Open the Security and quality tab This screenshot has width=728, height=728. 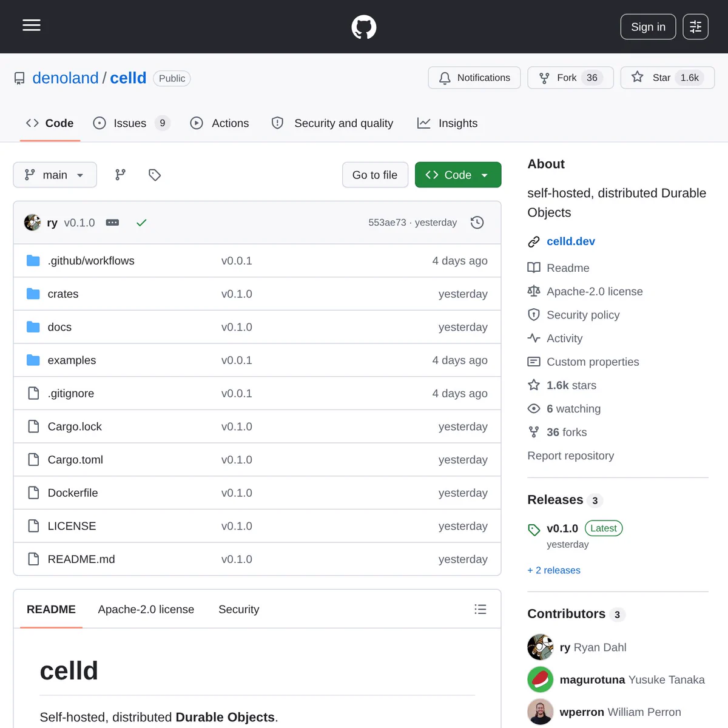(x=332, y=123)
